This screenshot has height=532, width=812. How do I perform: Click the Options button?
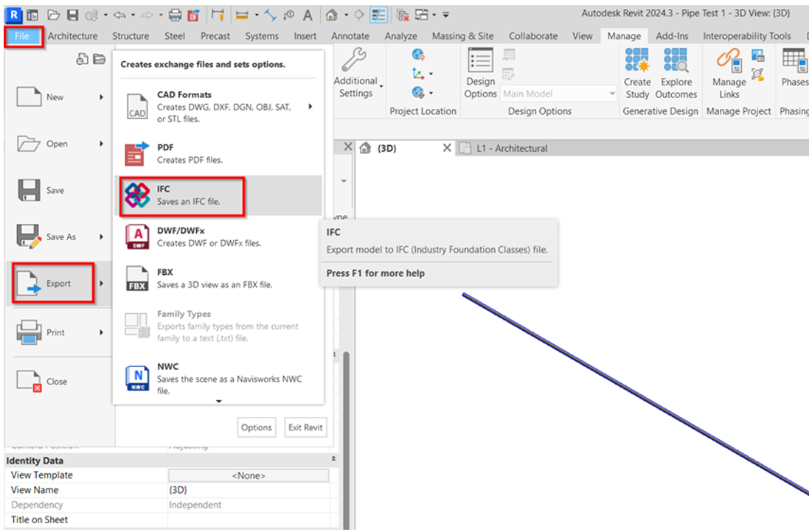(x=257, y=427)
